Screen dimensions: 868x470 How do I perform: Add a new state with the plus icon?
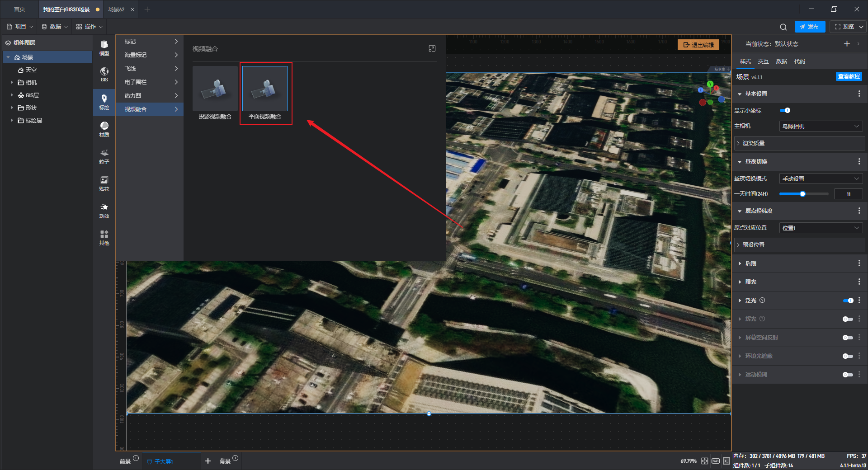click(847, 44)
